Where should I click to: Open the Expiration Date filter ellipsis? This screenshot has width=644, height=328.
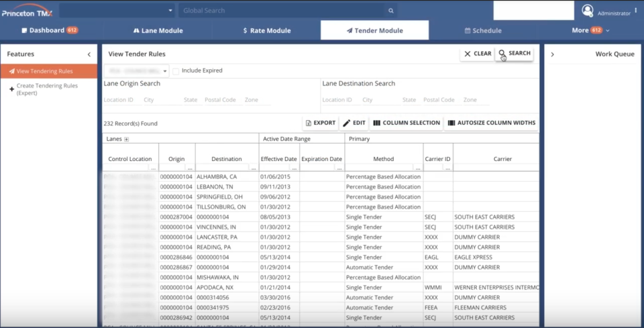[339, 168]
